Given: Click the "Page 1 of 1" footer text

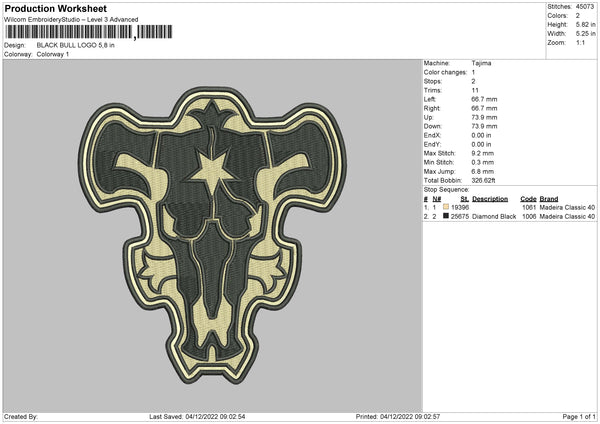Looking at the screenshot, I should tap(579, 416).
